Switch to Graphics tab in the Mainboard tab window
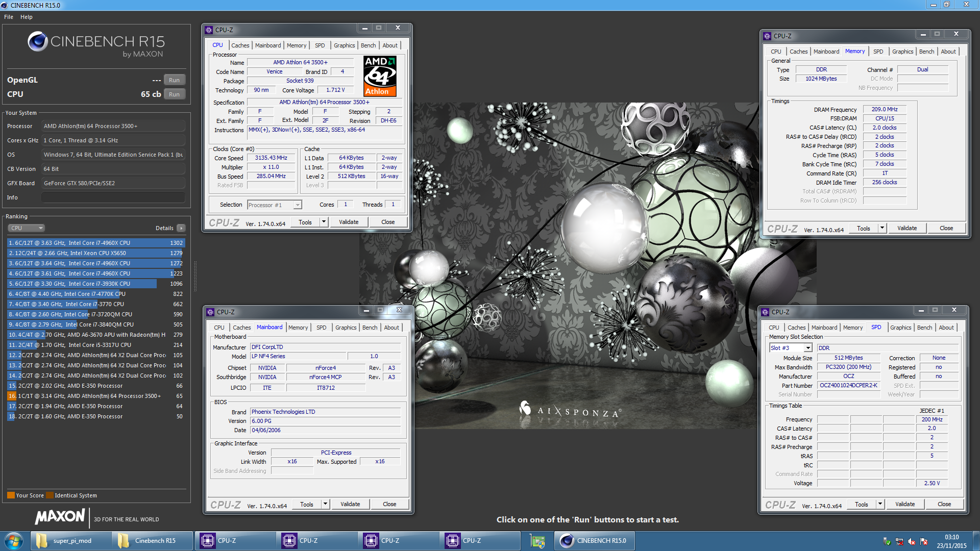980x551 pixels. tap(346, 328)
